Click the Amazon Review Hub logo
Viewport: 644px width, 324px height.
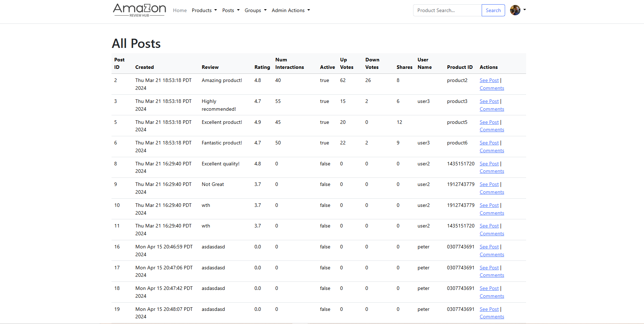[x=140, y=10]
